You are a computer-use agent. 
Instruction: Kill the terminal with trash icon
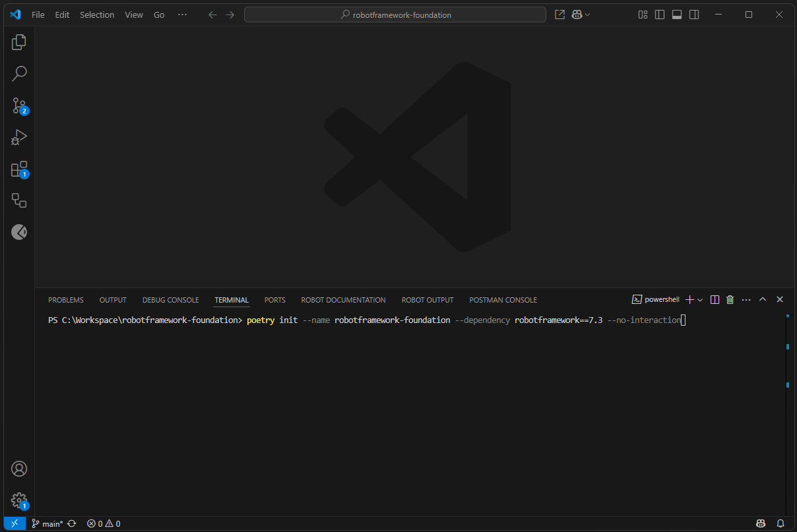pos(730,299)
